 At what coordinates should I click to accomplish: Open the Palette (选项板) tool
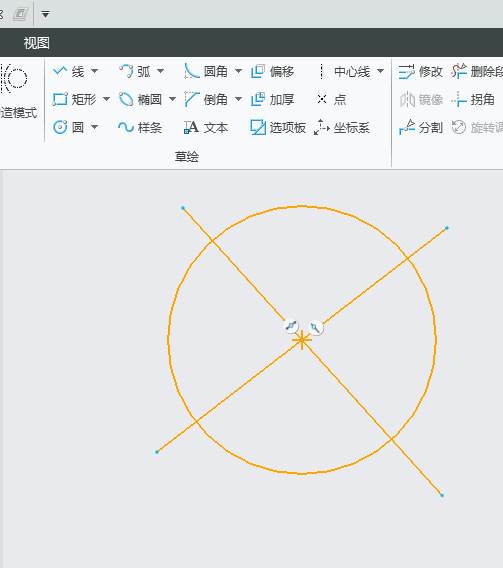click(278, 127)
